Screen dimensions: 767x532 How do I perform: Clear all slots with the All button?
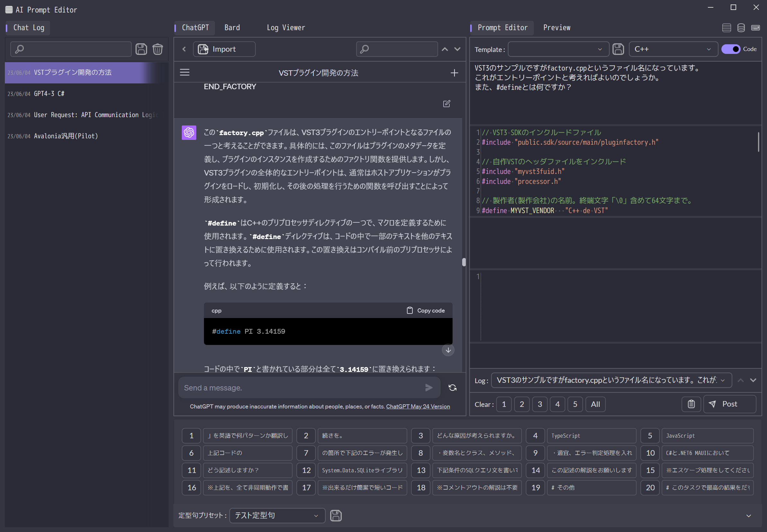click(595, 404)
